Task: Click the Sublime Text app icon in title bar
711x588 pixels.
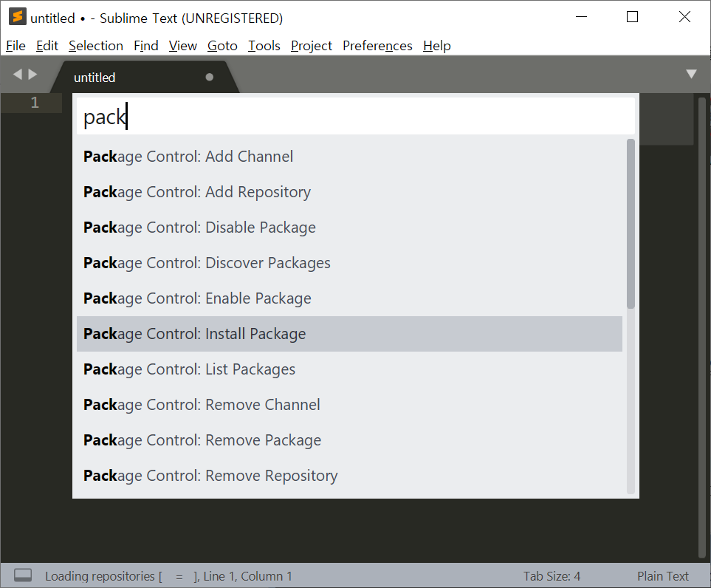Action: pyautogui.click(x=17, y=17)
